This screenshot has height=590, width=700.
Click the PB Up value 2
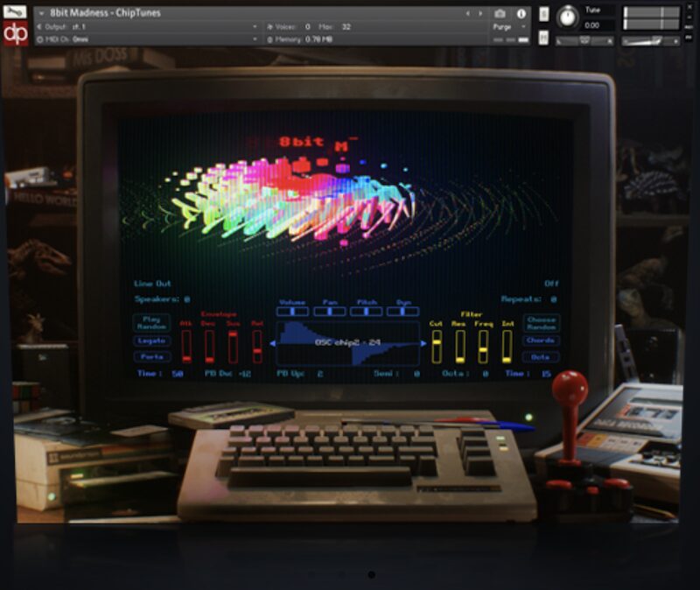[x=320, y=374]
